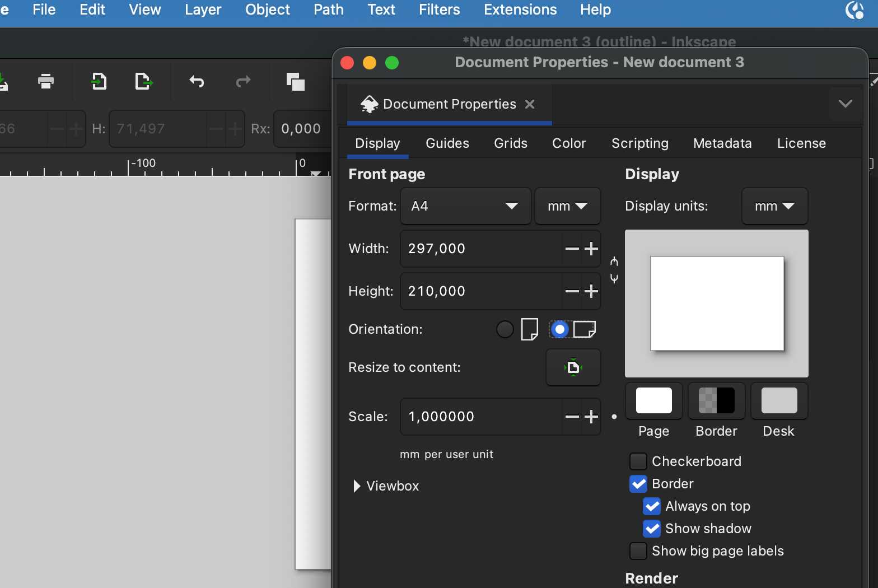
Task: Click the status icon in macOS menu bar
Action: tap(854, 10)
